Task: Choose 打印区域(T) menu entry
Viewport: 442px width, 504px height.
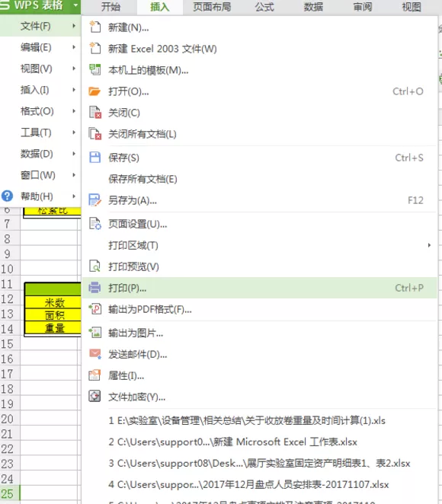Action: (260, 245)
